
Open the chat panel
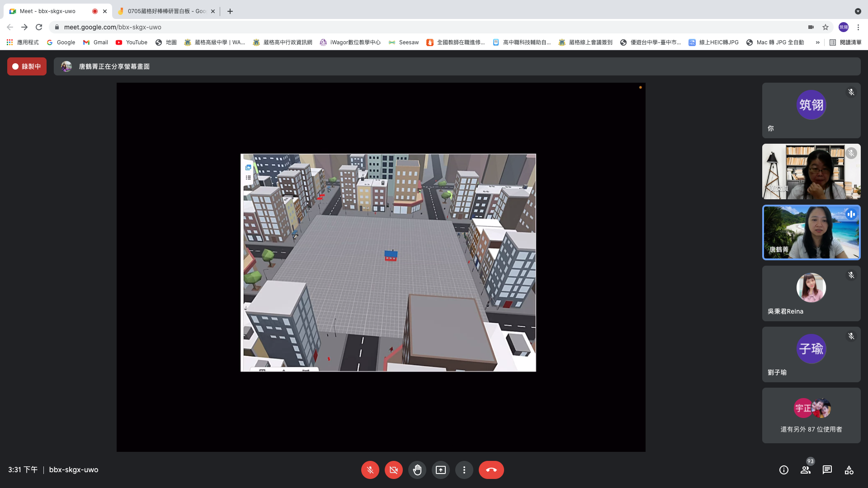point(827,470)
